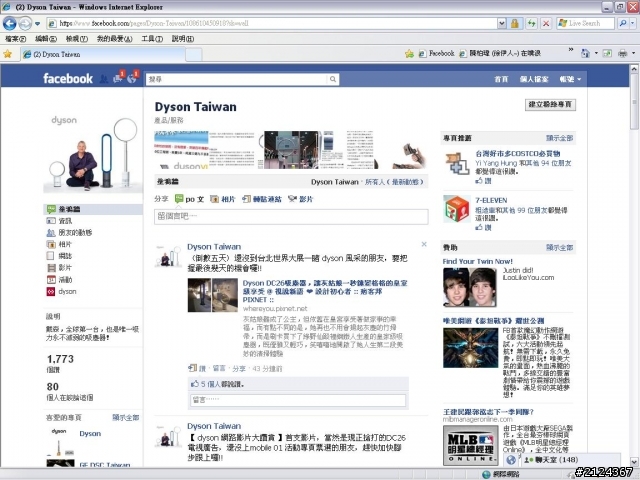This screenshot has width=640, height=480.
Task: Filter wall by Dyson Taiwan
Action: [335, 182]
